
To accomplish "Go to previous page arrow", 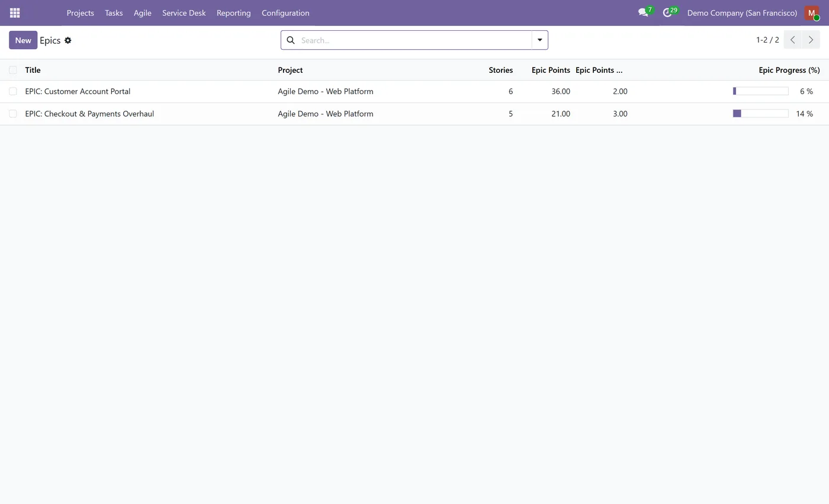I will 793,40.
